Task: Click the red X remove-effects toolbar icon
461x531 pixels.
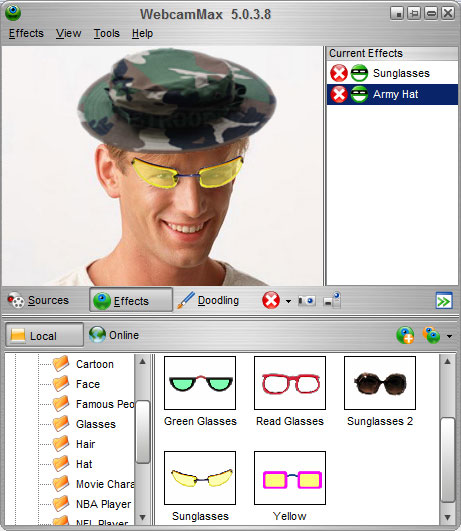Action: pos(271,300)
